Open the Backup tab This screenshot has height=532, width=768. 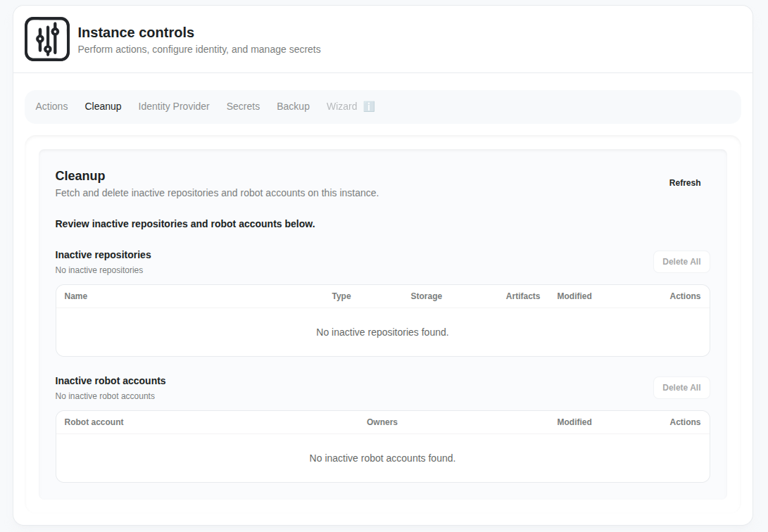tap(293, 107)
